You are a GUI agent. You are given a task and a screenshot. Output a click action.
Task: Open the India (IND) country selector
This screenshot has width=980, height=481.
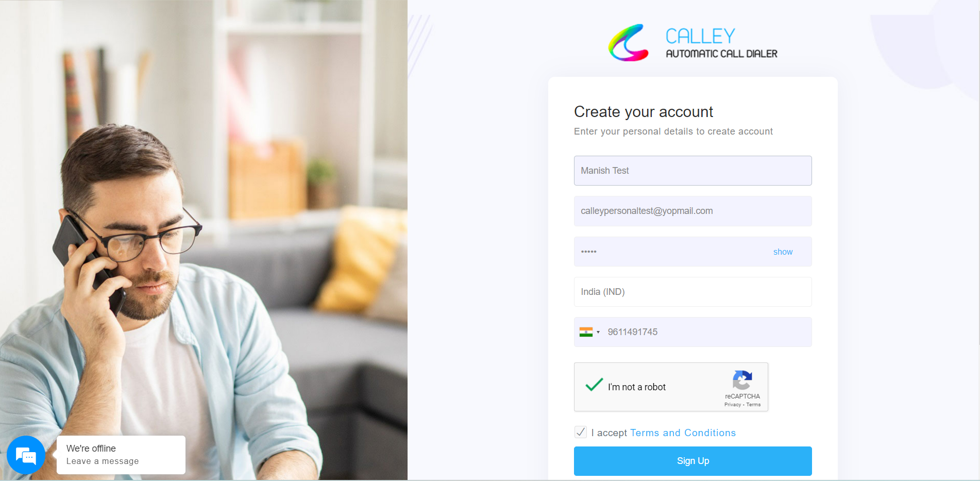coord(693,292)
